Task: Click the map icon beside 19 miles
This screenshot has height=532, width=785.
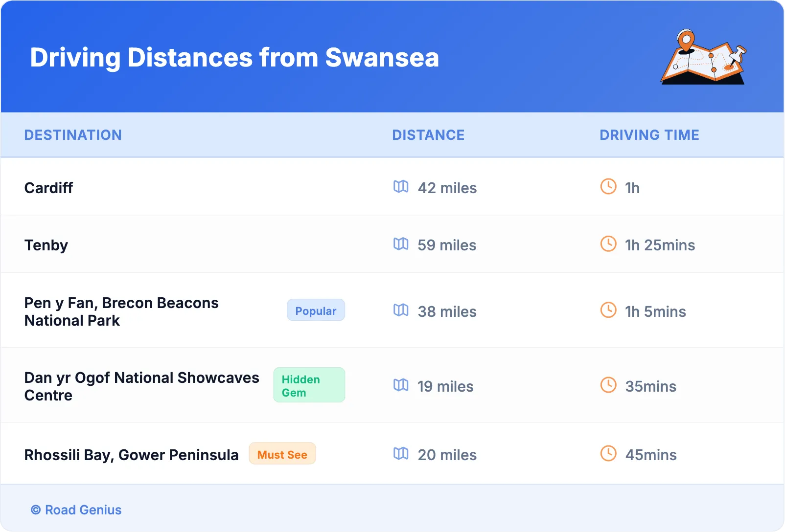Action: coord(401,385)
